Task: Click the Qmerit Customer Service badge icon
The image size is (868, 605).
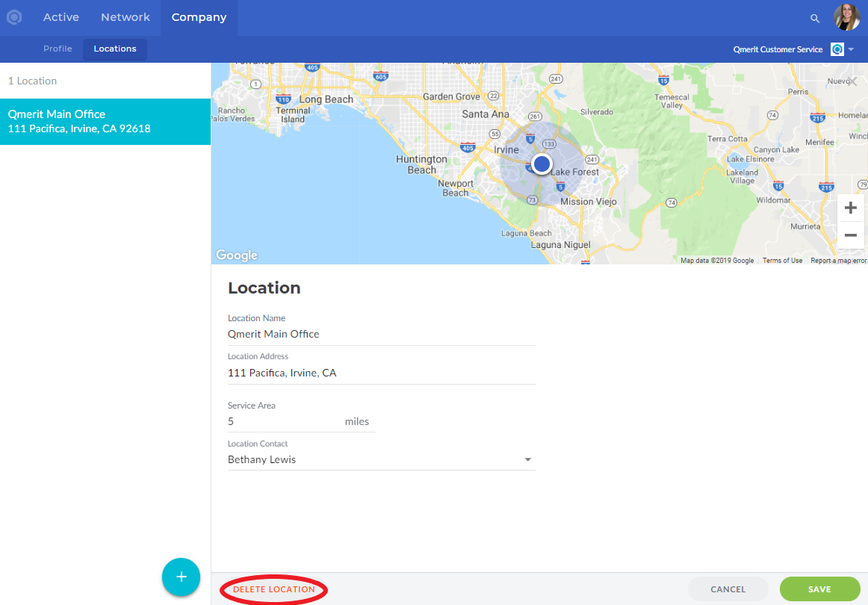Action: point(837,49)
